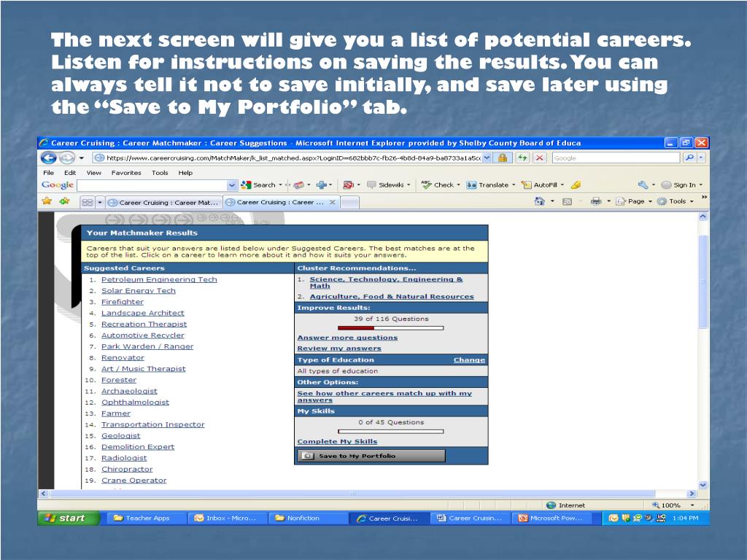Viewport: 747px width, 560px height.
Task: Open the recent pages dropdown beside Forward
Action: 82,158
